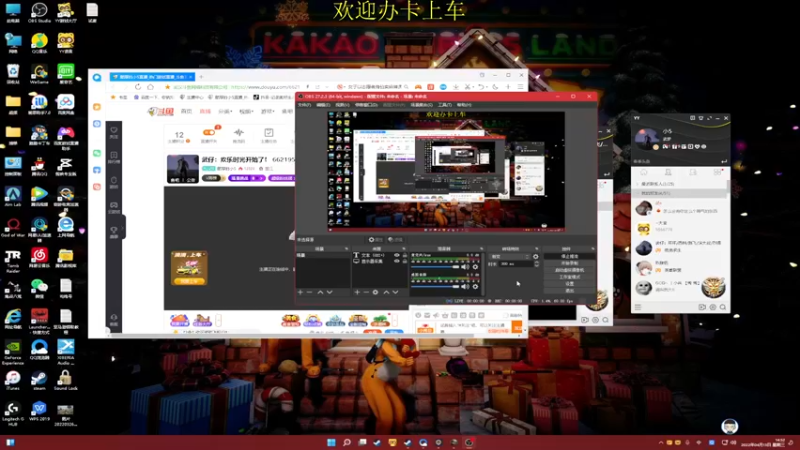Open YY home tab icon
The width and height of the screenshot is (800, 450).
coord(644,172)
